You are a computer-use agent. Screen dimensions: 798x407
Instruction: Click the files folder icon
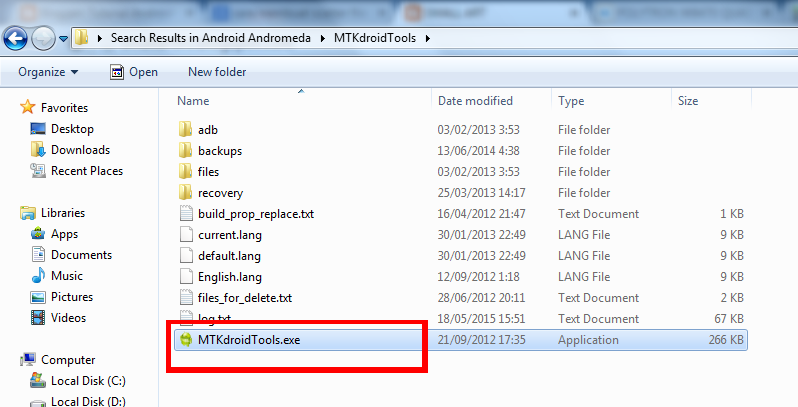pos(186,171)
